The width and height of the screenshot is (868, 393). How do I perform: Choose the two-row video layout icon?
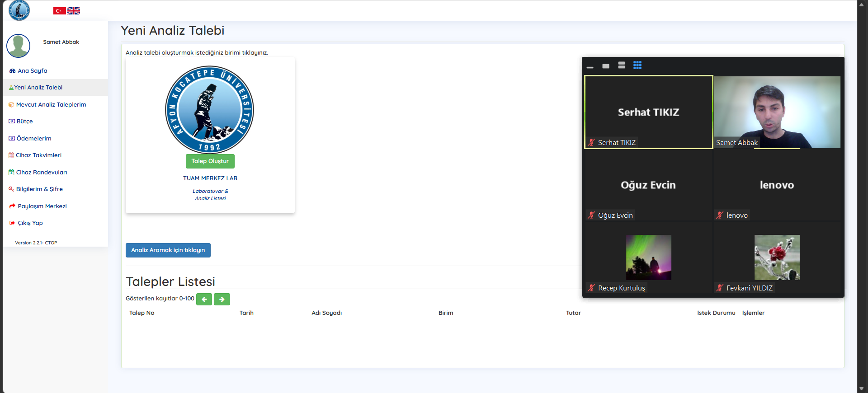pos(622,65)
